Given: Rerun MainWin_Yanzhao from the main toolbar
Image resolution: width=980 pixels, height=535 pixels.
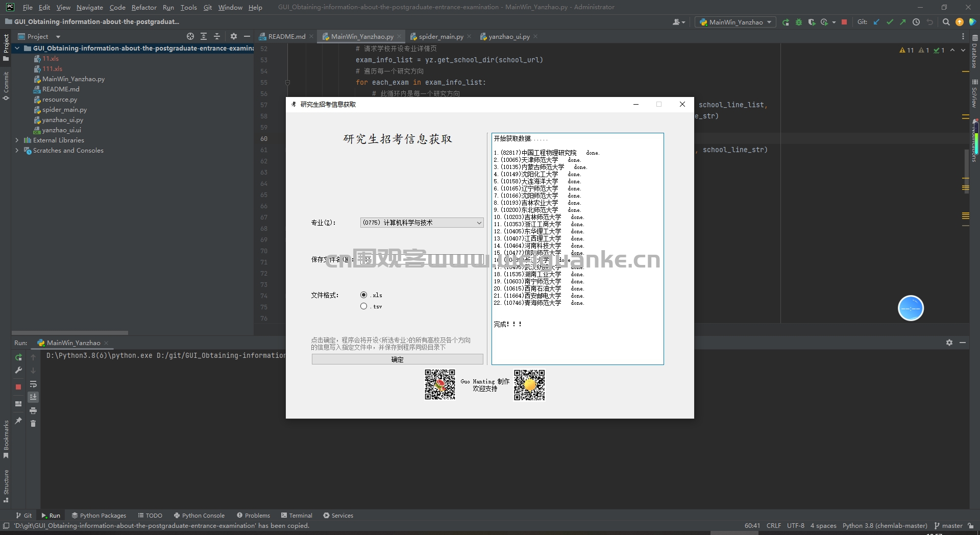Looking at the screenshot, I should click(786, 22).
